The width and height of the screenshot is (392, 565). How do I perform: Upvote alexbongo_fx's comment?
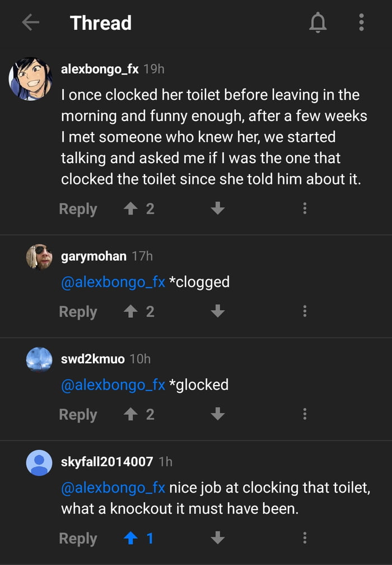pos(131,209)
